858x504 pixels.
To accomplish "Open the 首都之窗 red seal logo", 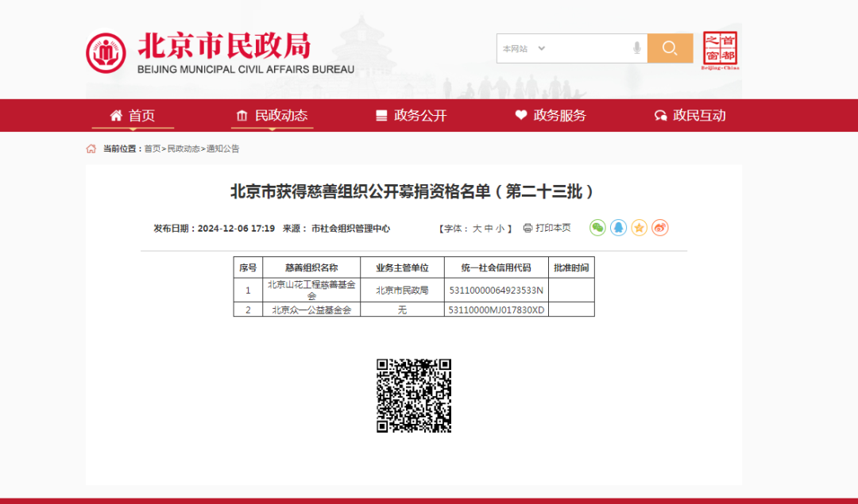I will (720, 50).
